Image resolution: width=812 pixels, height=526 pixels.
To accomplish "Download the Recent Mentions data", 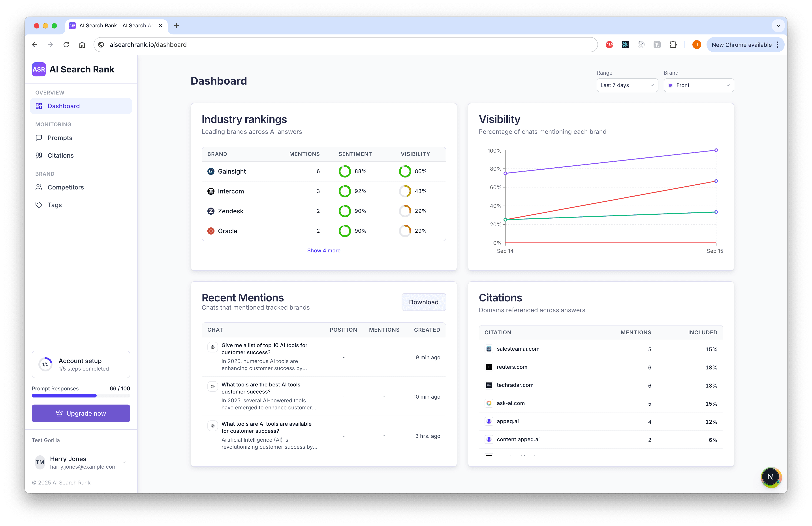I will click(x=423, y=302).
